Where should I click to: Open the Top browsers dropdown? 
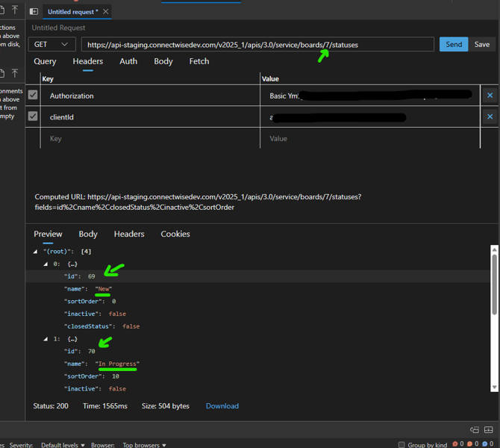pos(145,445)
